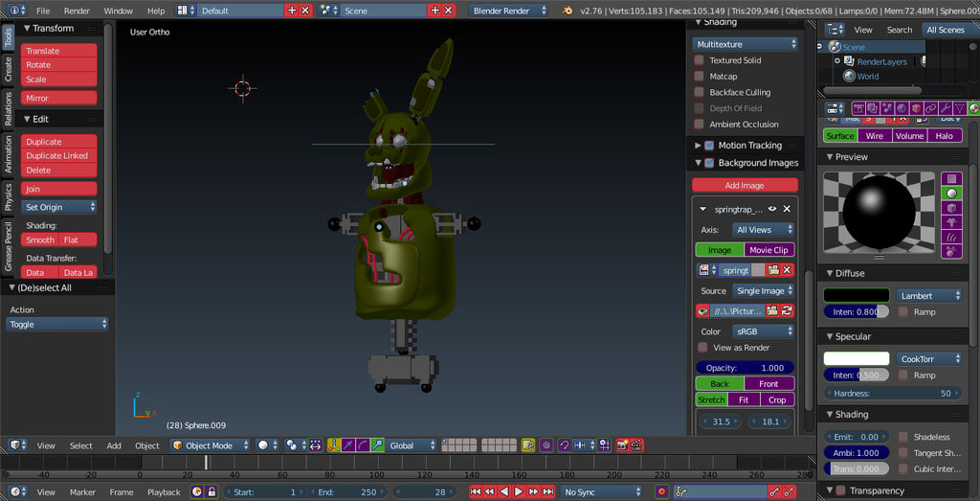The width and height of the screenshot is (980, 501).
Task: Toggle Motion Tracking checkbox
Action: (709, 145)
